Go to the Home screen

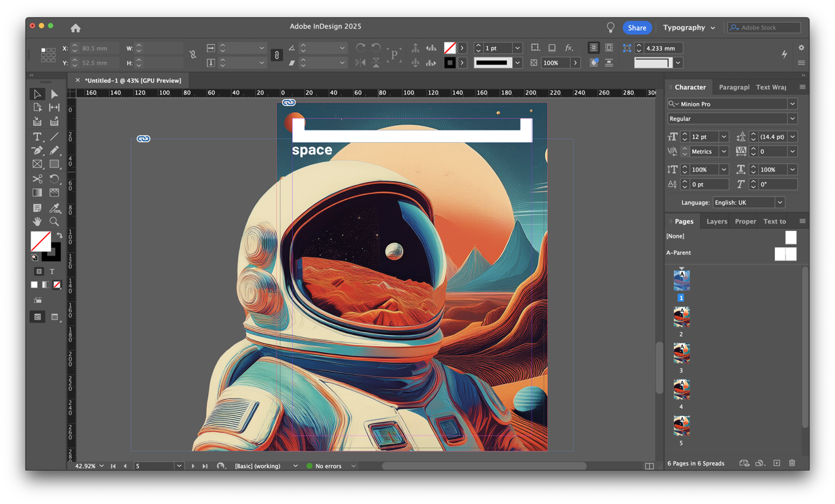tap(76, 27)
